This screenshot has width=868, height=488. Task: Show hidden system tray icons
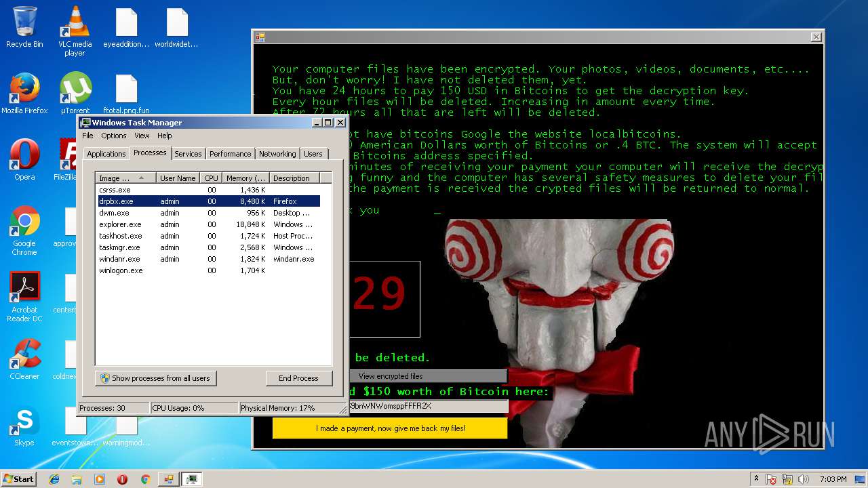pos(756,479)
